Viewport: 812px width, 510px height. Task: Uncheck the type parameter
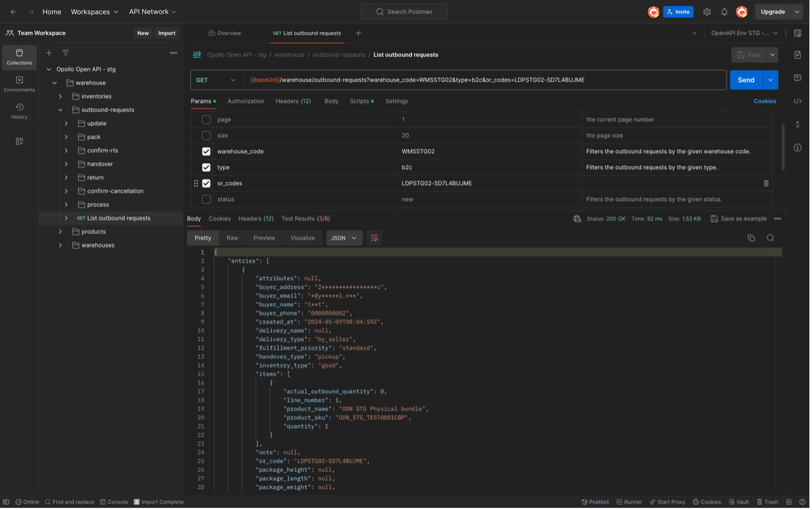207,168
